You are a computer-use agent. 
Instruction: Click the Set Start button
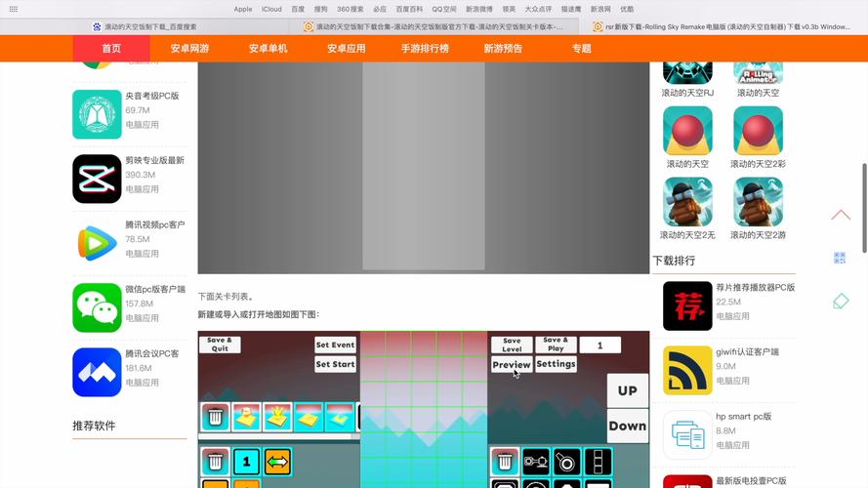pyautogui.click(x=336, y=364)
